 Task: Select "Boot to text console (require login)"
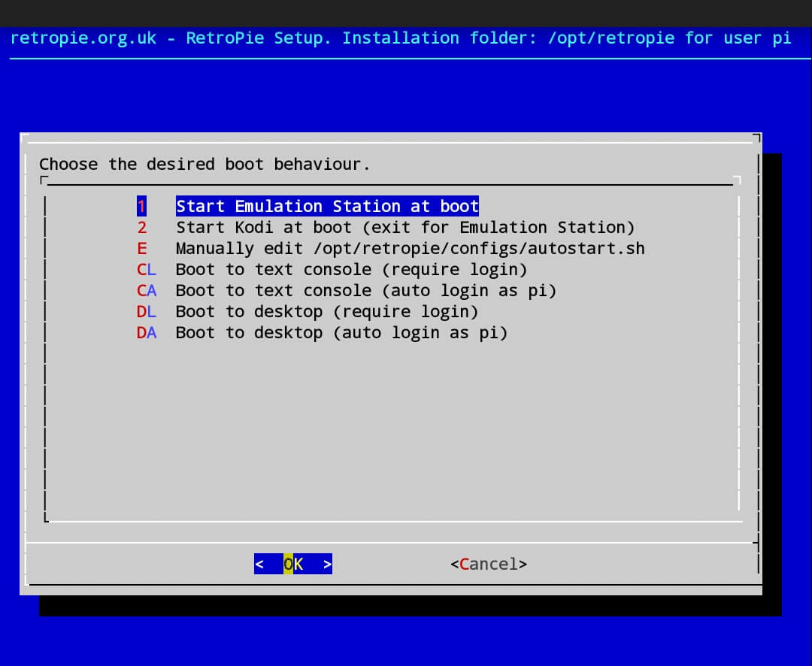[x=351, y=269]
